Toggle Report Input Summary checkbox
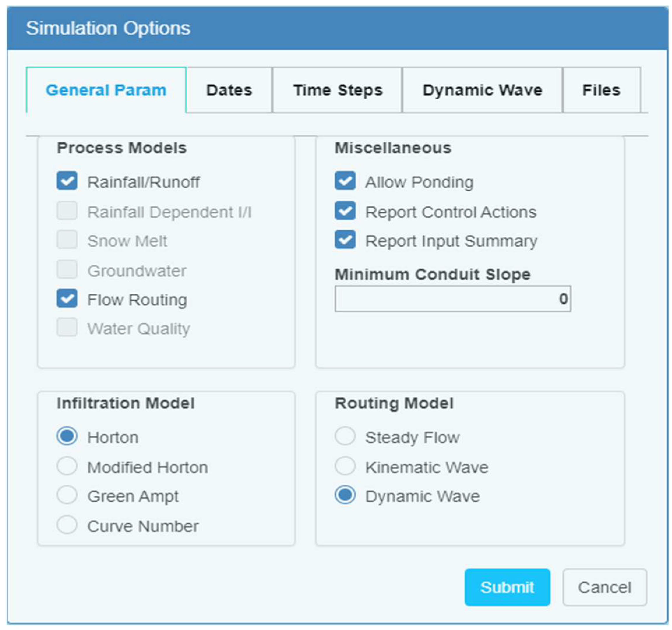The image size is (672, 630). [345, 240]
